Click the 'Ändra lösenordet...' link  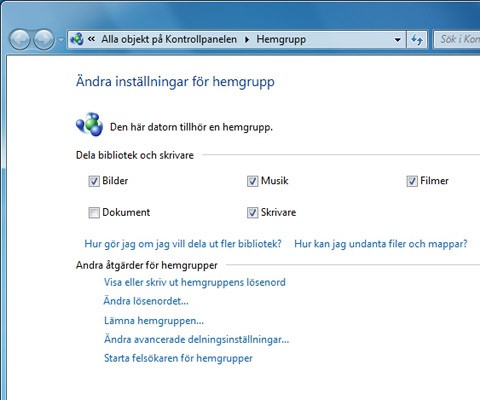coord(146,301)
